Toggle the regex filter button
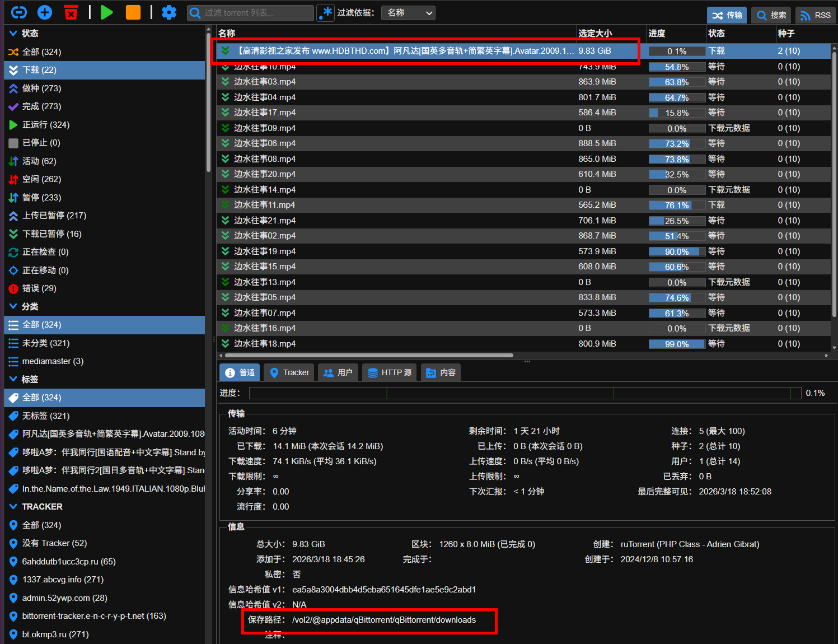 [325, 13]
